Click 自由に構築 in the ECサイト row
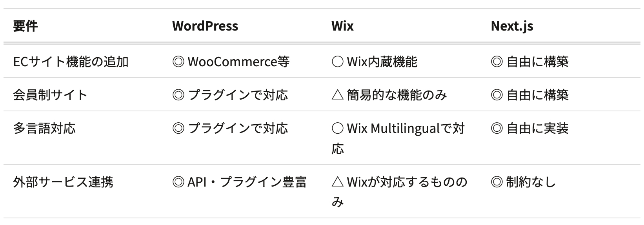The height and width of the screenshot is (225, 644). (530, 62)
